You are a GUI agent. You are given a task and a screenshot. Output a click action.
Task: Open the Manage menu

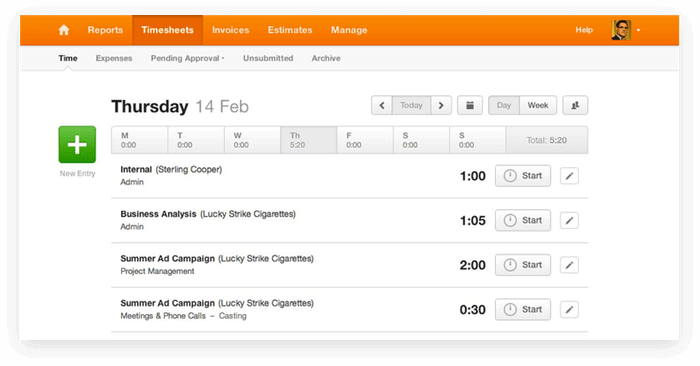(349, 30)
